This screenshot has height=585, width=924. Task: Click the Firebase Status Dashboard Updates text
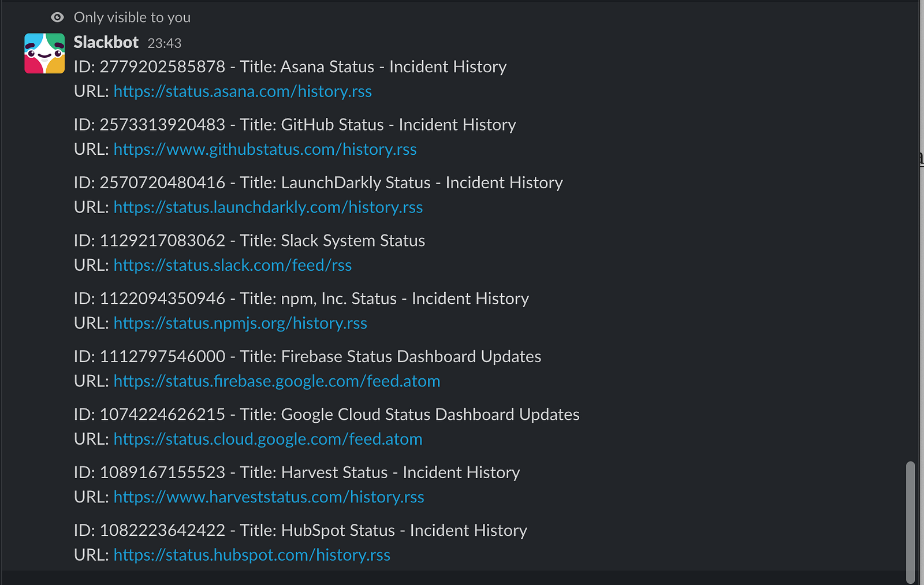point(411,356)
